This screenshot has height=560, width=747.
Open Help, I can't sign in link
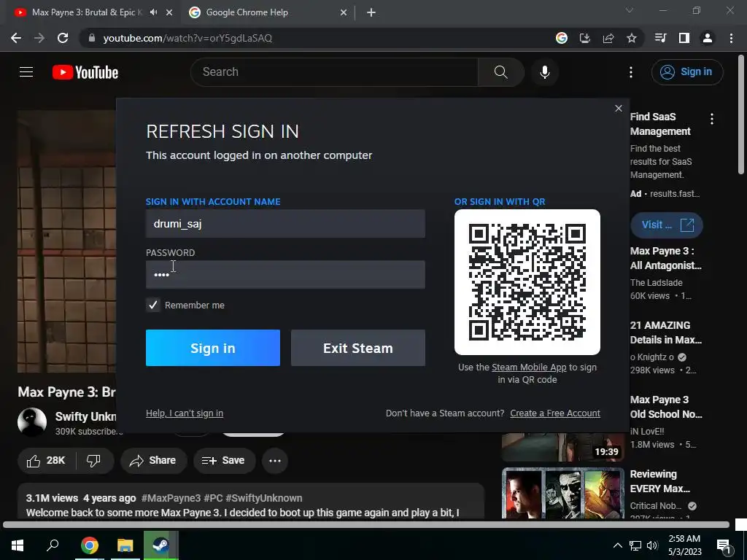[x=185, y=413]
